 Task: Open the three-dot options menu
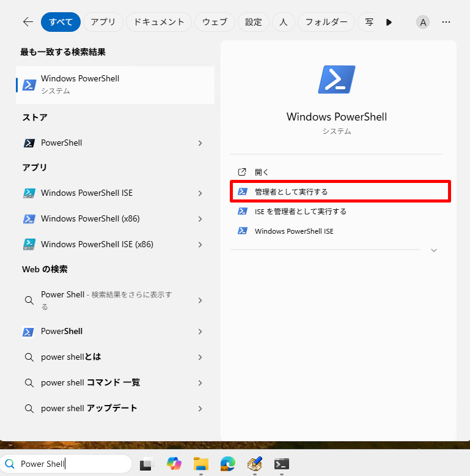point(446,22)
